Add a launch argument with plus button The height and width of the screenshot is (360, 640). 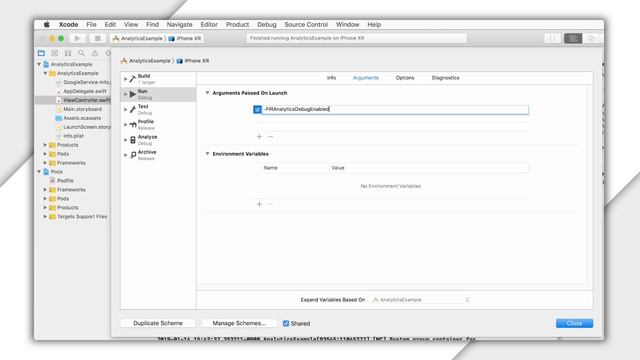coord(259,136)
